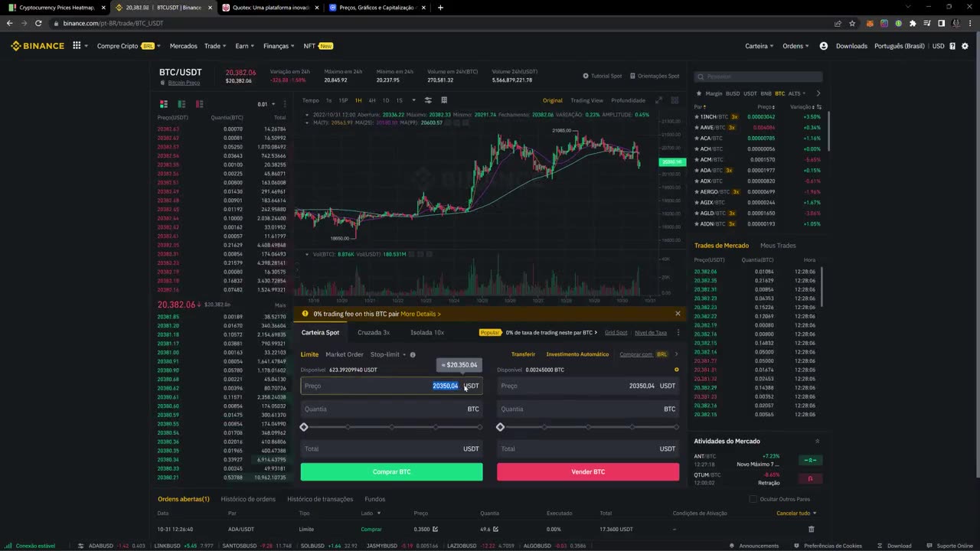Switch chart to Trading View
Image resolution: width=980 pixels, height=551 pixels.
(586, 100)
